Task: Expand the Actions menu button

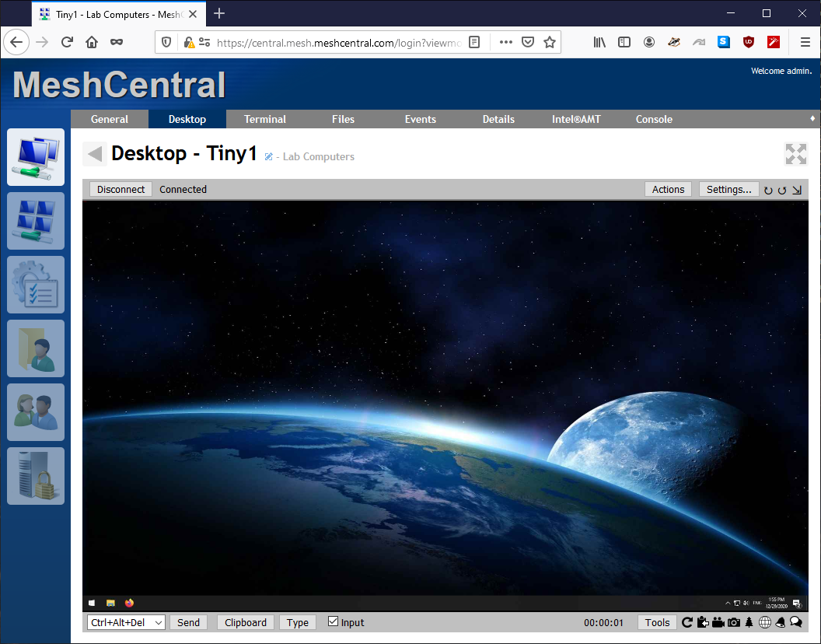Action: pos(668,189)
